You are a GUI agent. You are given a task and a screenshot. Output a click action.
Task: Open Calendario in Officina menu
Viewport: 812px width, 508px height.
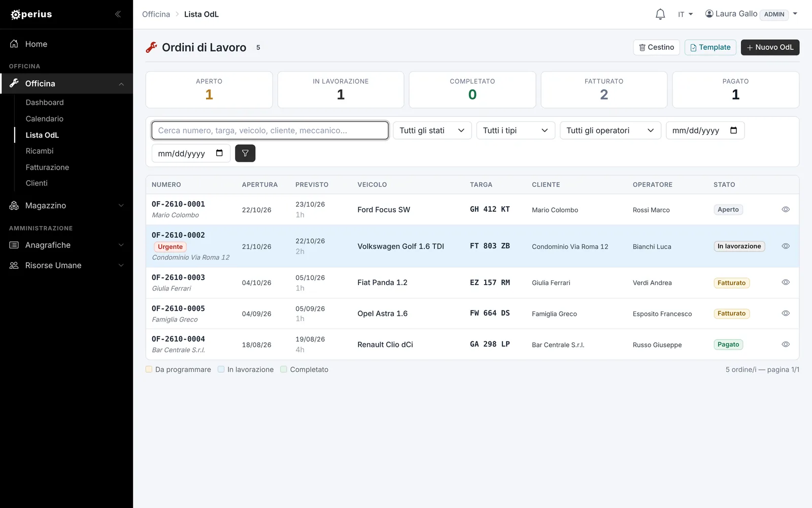tap(45, 119)
